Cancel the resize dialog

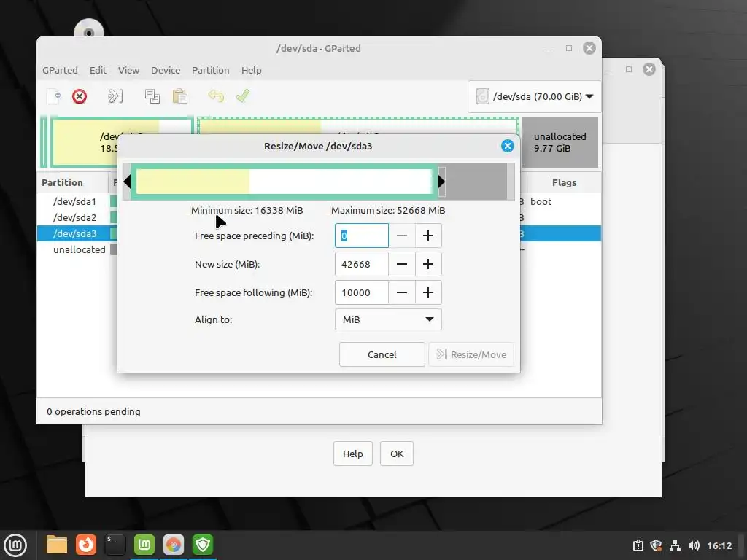pyautogui.click(x=382, y=354)
